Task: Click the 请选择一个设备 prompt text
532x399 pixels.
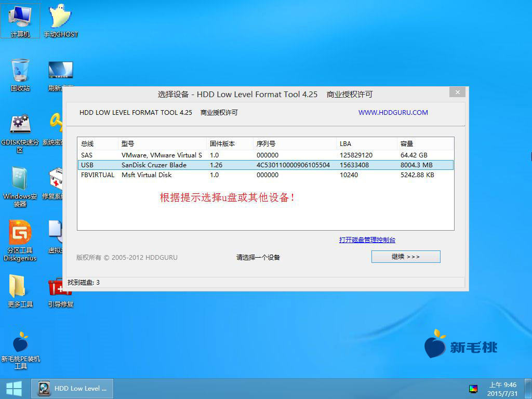Action: tap(258, 257)
